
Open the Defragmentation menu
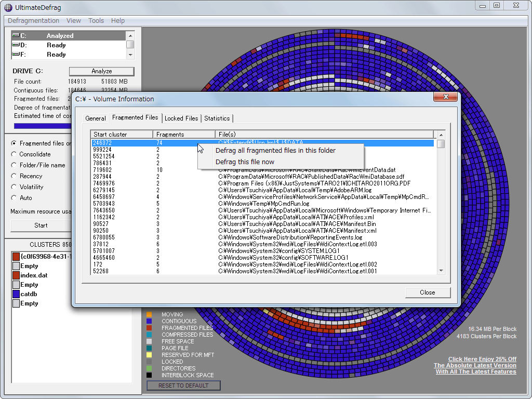point(34,21)
